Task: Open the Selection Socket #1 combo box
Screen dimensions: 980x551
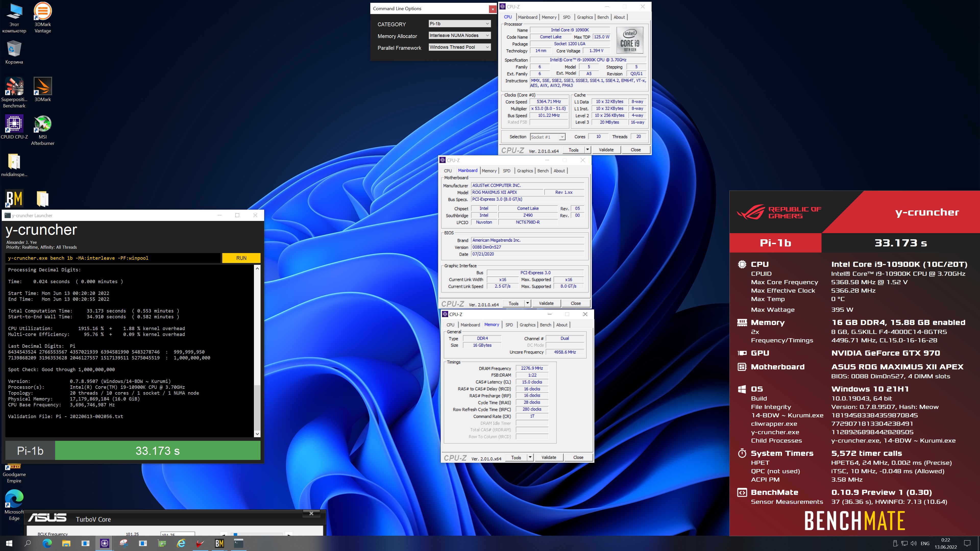Action: (x=548, y=137)
